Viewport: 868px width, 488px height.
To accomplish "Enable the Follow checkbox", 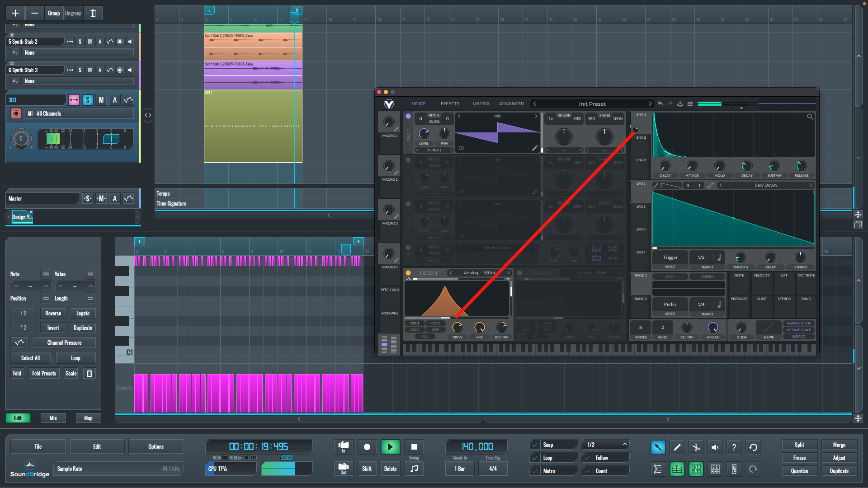I will [x=587, y=458].
